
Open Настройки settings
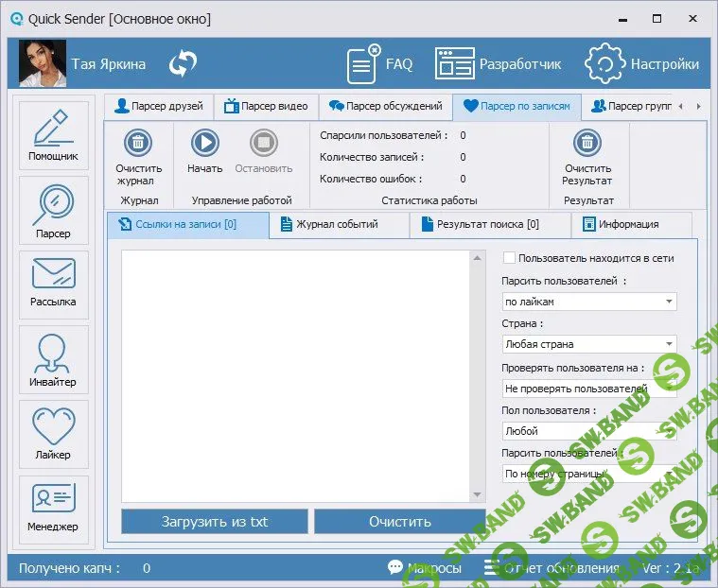[x=642, y=64]
